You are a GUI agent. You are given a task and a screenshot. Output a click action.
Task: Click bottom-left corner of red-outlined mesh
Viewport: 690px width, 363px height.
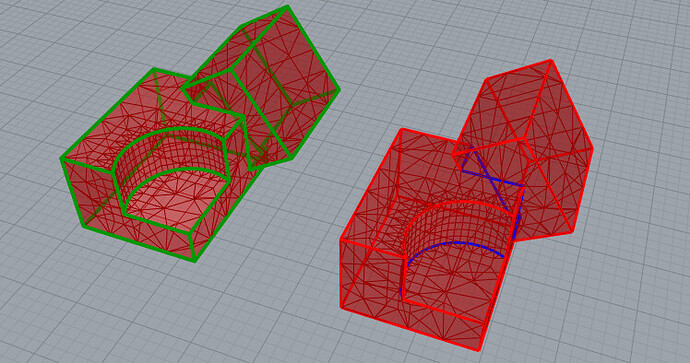coord(342,306)
